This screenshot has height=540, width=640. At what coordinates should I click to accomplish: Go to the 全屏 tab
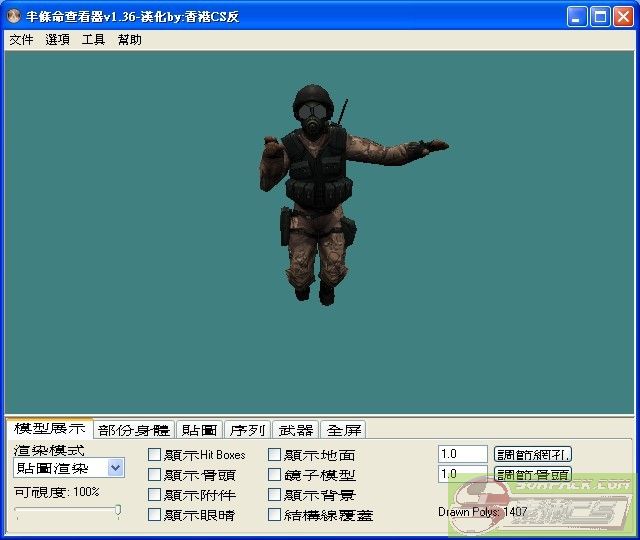coord(344,430)
